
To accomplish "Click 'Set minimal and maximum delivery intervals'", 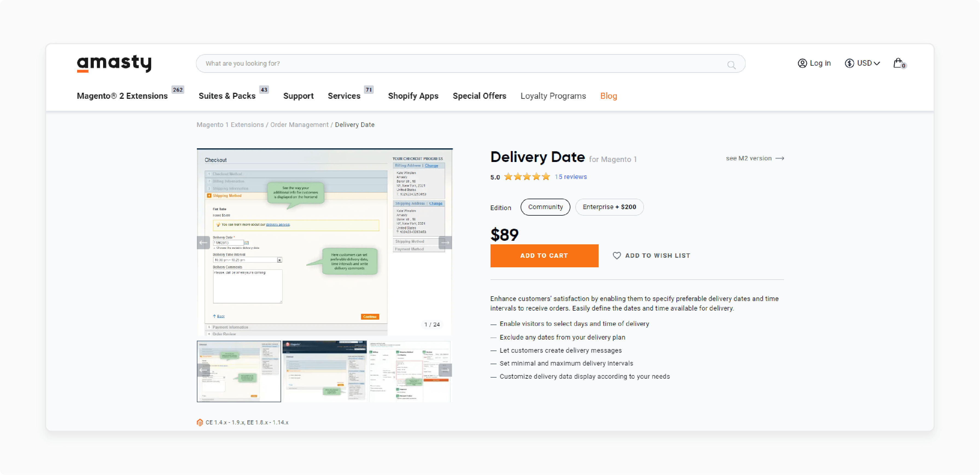I will pyautogui.click(x=566, y=363).
